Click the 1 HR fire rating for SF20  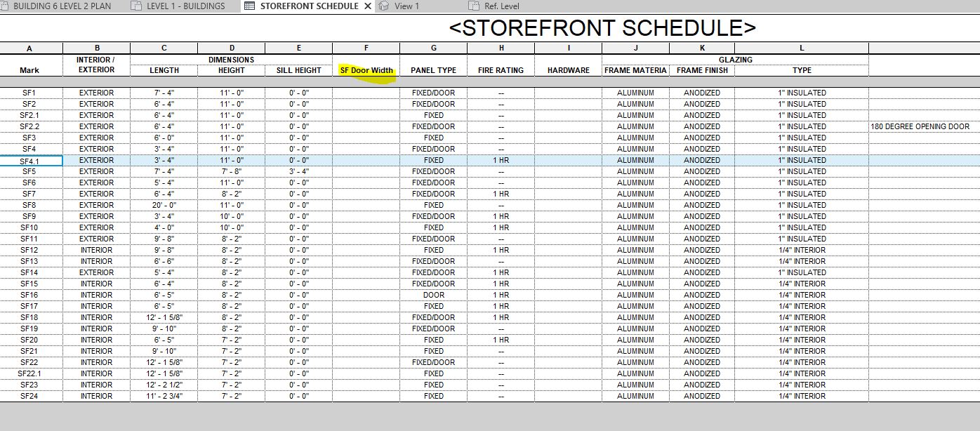[x=501, y=340]
